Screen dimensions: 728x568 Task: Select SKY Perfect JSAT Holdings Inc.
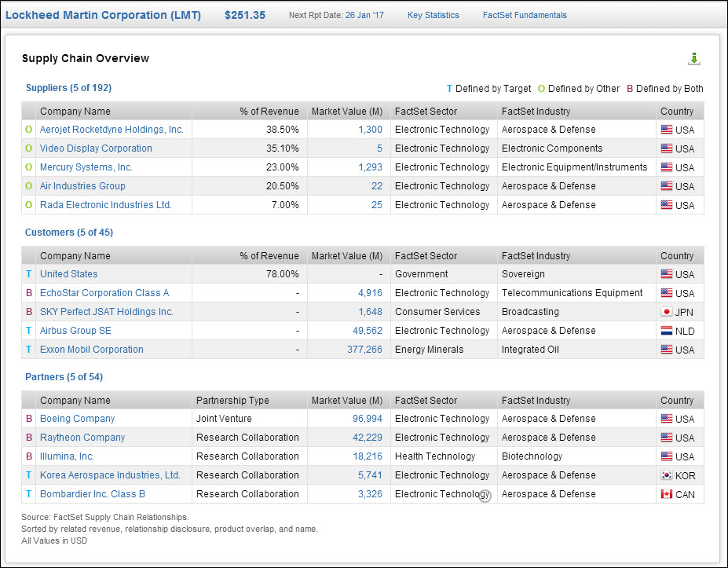pos(107,312)
